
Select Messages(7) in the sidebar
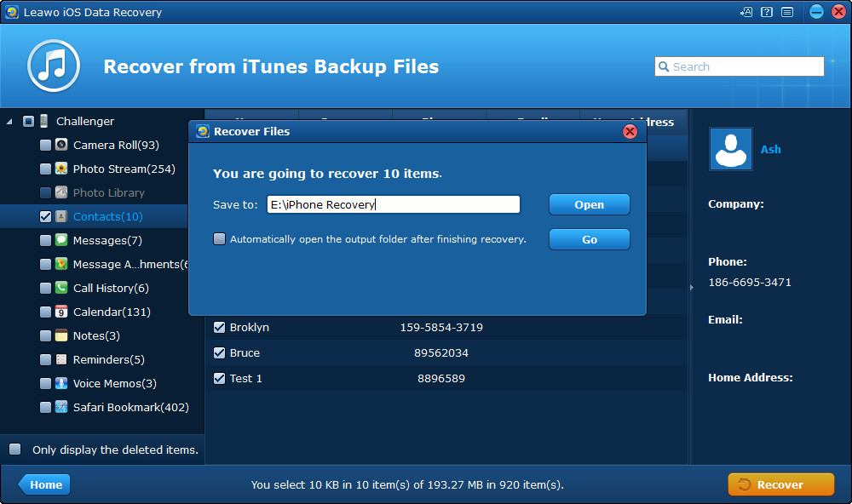coord(107,241)
